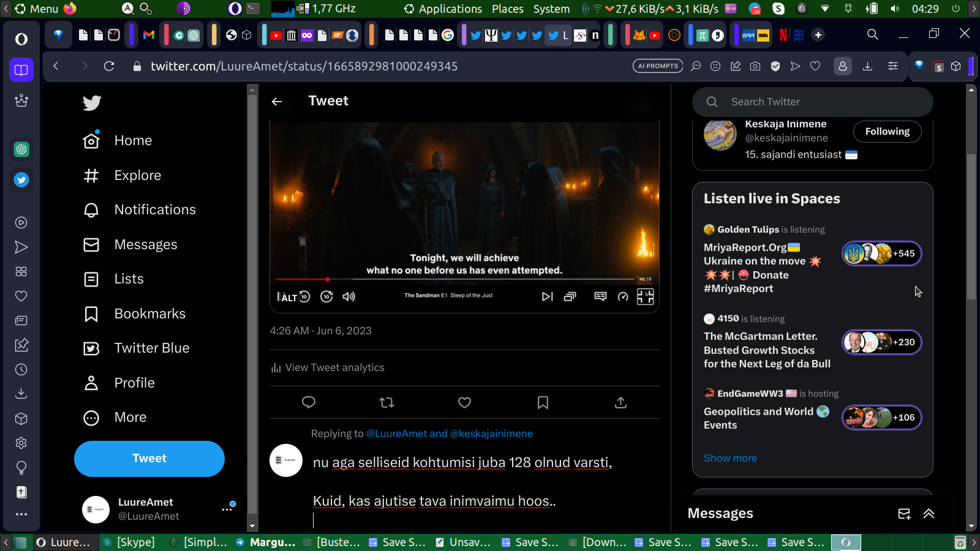Open Workspaces grid icon in Opera sidebar
Viewport: 980px width, 551px height.
(x=21, y=272)
